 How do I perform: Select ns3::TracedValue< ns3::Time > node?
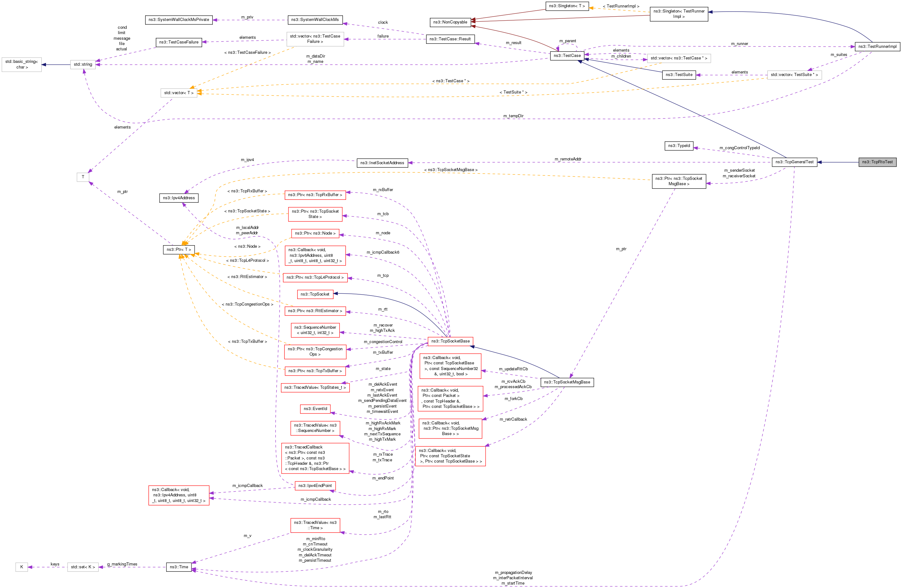tap(315, 525)
